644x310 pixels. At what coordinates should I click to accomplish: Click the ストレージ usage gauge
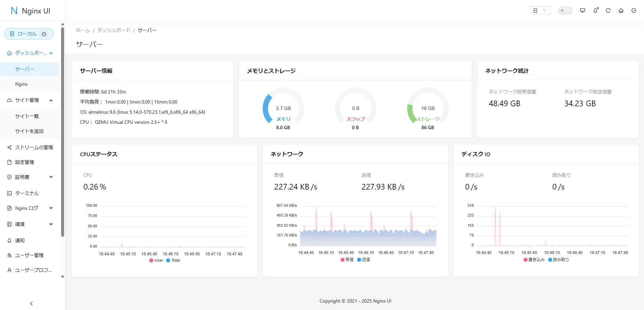[428, 109]
